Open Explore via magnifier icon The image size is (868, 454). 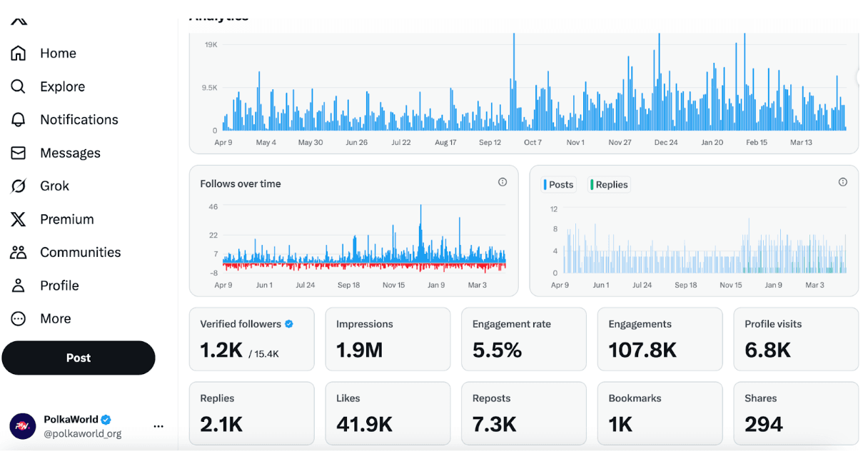[19, 86]
